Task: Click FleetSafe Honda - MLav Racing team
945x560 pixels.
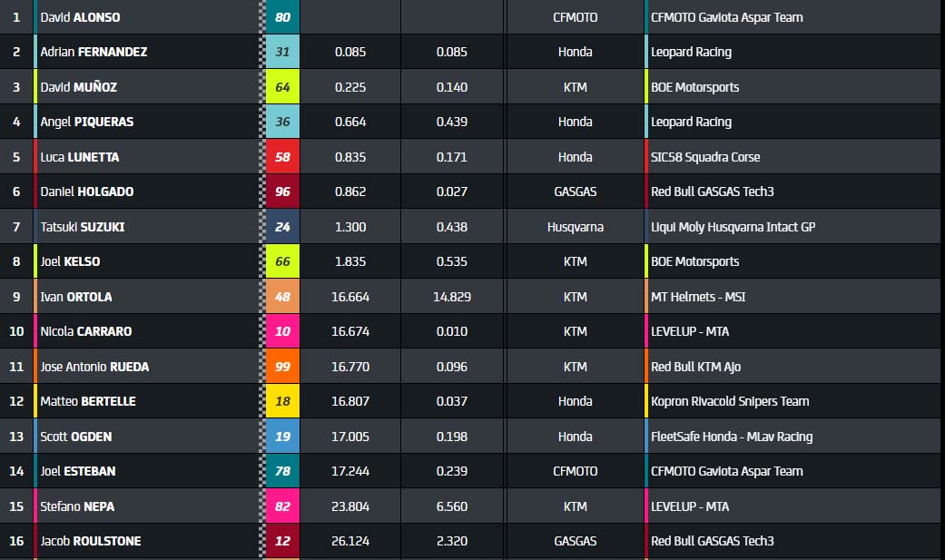Action: [x=732, y=437]
